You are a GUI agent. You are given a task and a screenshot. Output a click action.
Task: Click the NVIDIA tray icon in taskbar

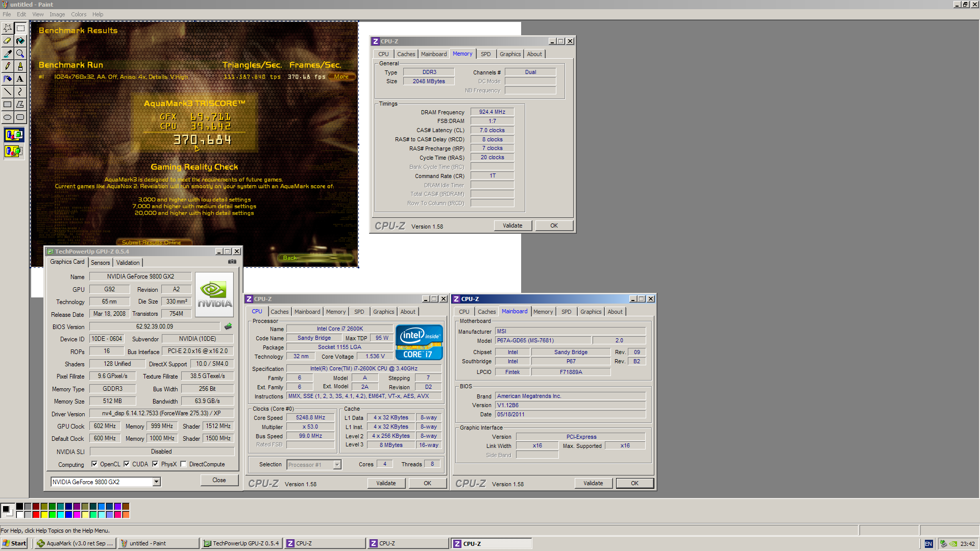pos(953,544)
